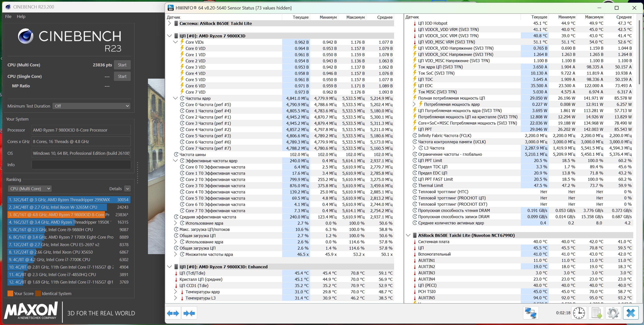
Task: Close the sensor status window with the blue X icon
Action: [631, 313]
